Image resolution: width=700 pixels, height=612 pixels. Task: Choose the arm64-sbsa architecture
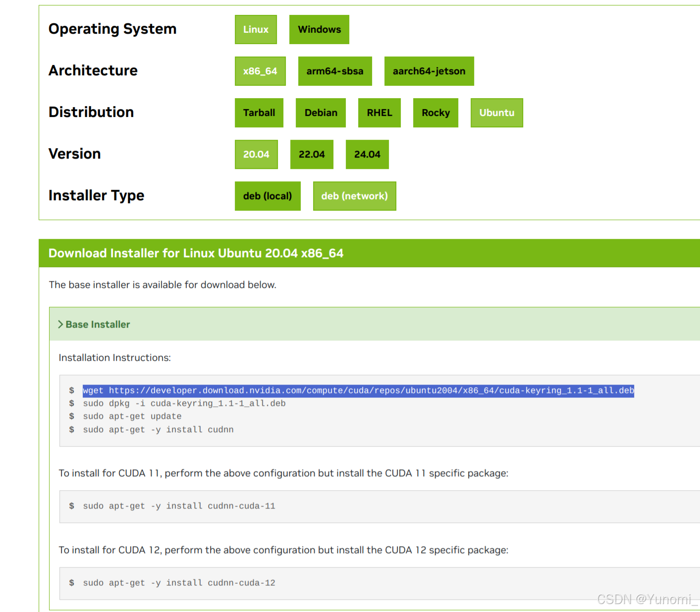pos(335,71)
